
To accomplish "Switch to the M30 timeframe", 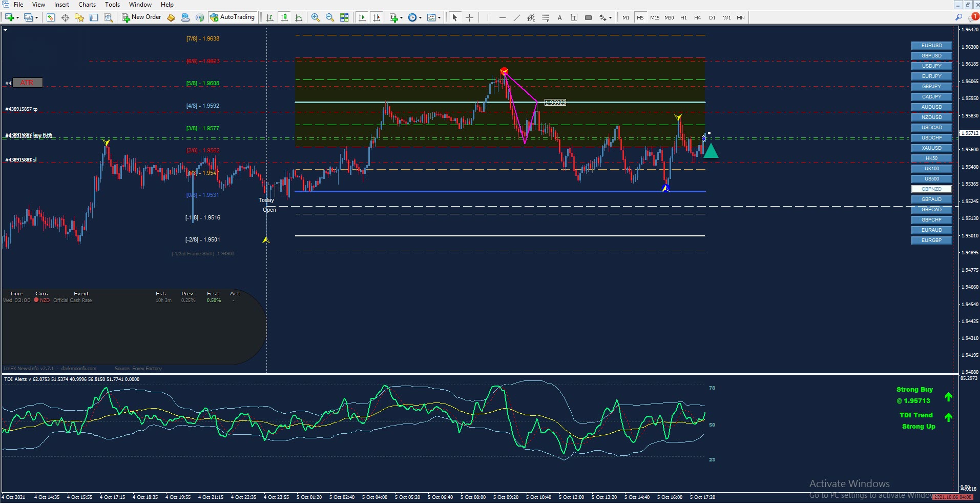I will [669, 17].
